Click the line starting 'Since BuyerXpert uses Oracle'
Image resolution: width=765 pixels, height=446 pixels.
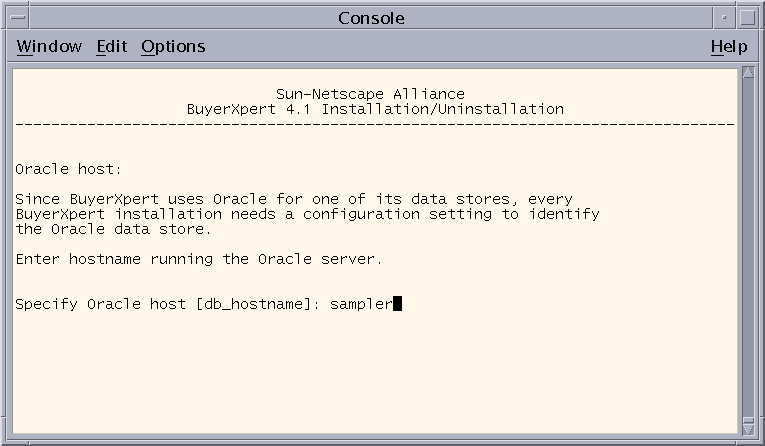[x=294, y=199]
